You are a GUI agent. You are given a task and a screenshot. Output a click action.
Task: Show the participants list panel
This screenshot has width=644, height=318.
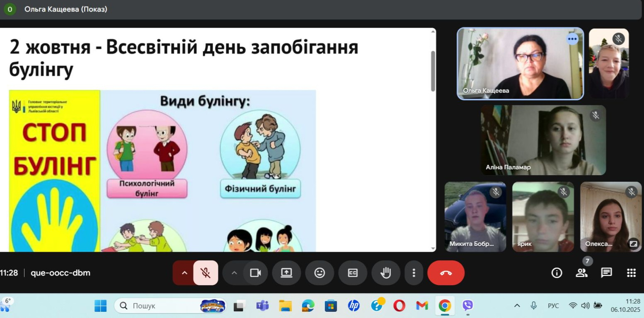click(x=581, y=272)
